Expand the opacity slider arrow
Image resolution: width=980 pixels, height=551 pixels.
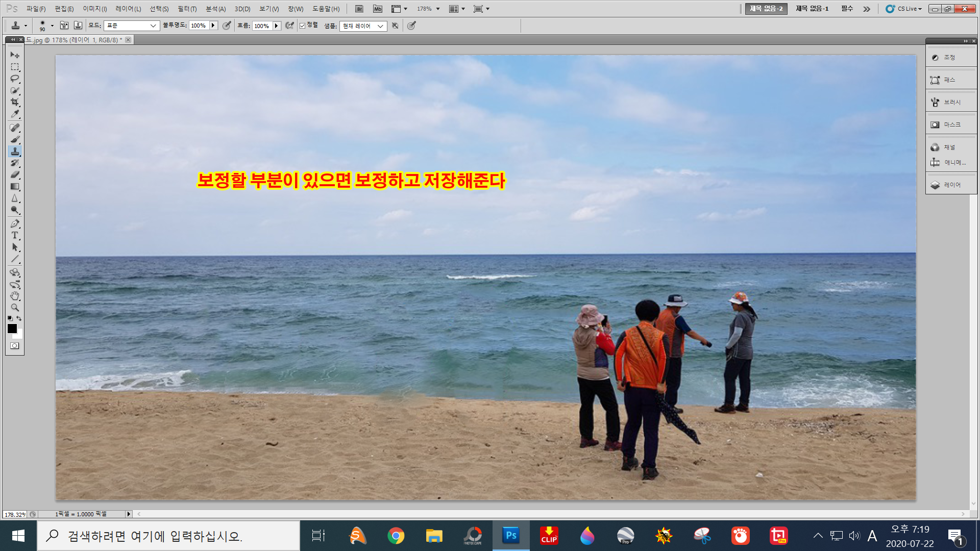tap(213, 26)
